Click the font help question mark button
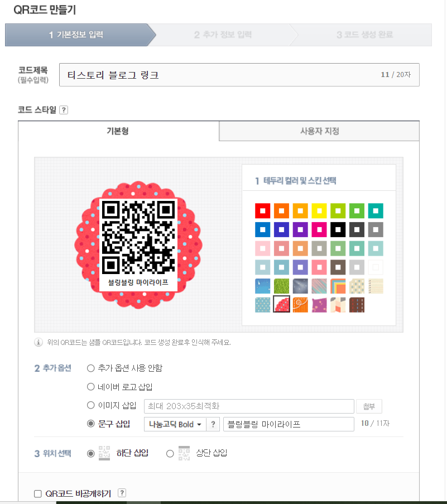 tap(213, 424)
